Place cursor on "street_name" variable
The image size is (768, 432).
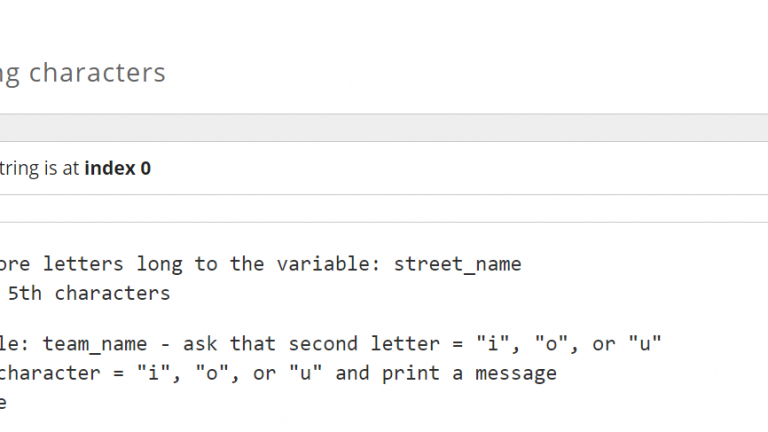(x=457, y=264)
